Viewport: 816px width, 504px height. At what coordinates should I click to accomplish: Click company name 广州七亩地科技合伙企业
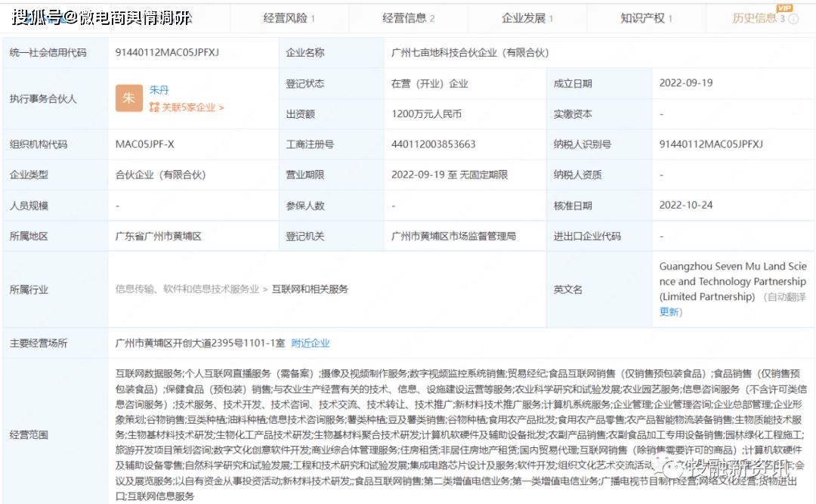tap(469, 52)
